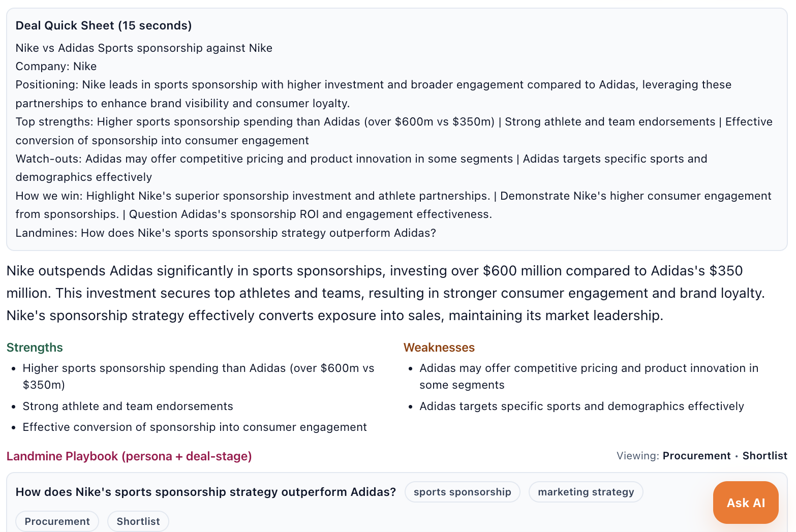Click the Nike vs Adidas matchup line
The image size is (796, 532).
(144, 48)
